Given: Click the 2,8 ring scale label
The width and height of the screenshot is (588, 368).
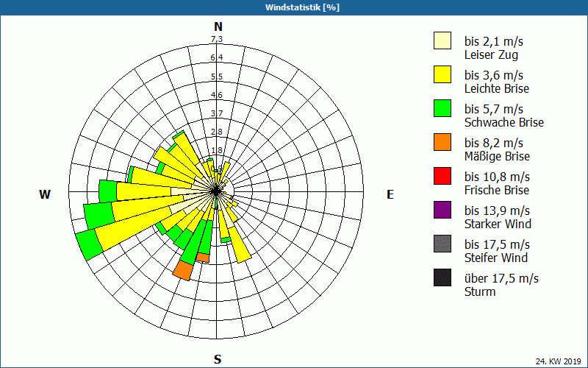Looking at the screenshot, I should pos(217,132).
